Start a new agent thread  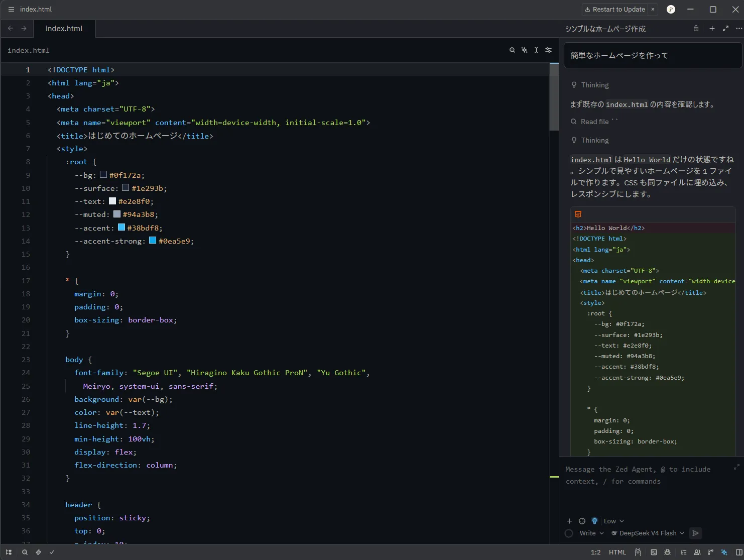(712, 29)
